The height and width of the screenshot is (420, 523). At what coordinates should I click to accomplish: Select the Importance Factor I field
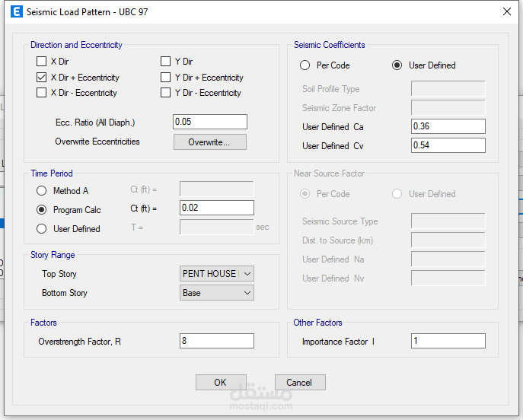click(448, 342)
